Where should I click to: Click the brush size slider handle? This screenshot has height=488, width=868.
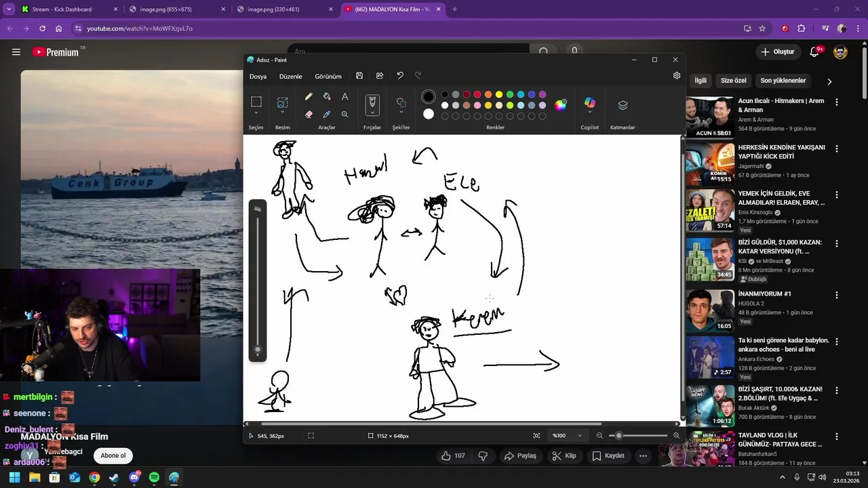(258, 350)
